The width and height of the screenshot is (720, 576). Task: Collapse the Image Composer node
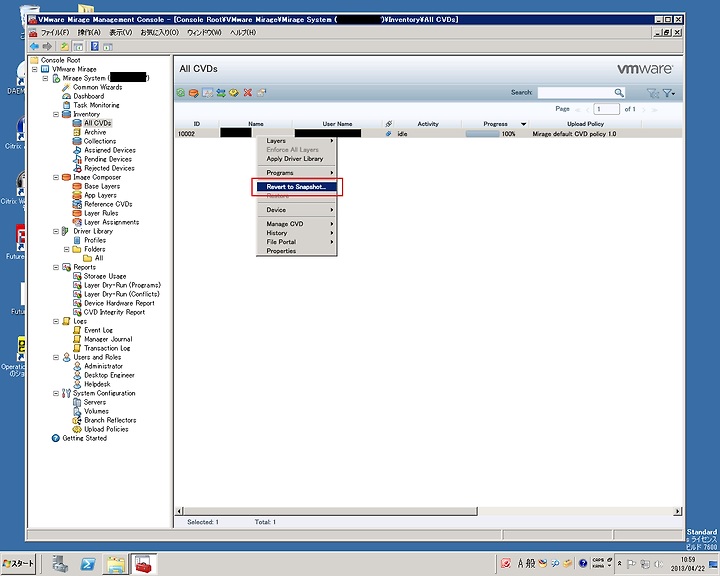56,177
